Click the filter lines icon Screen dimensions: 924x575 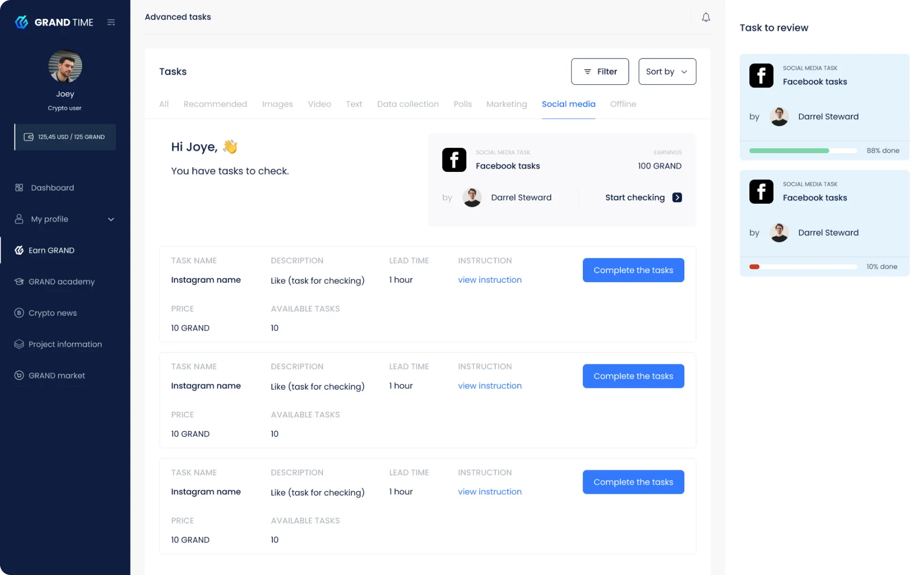(x=588, y=72)
